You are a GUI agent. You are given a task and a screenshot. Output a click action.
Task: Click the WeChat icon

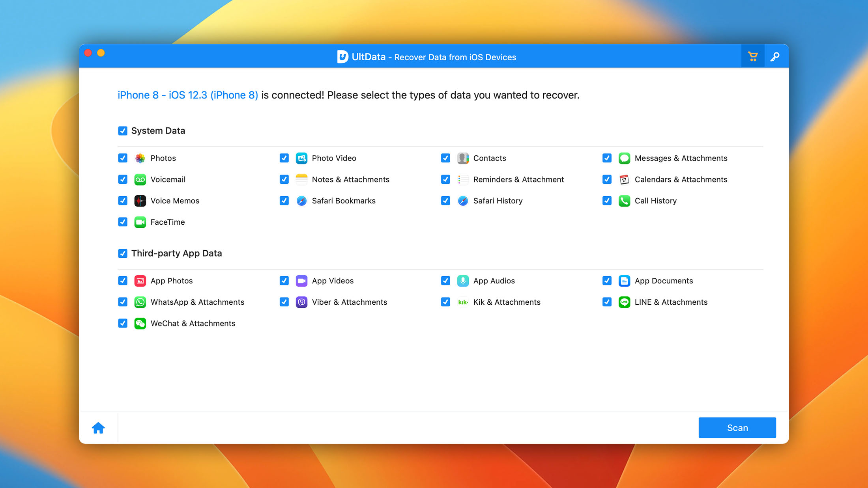pos(140,323)
